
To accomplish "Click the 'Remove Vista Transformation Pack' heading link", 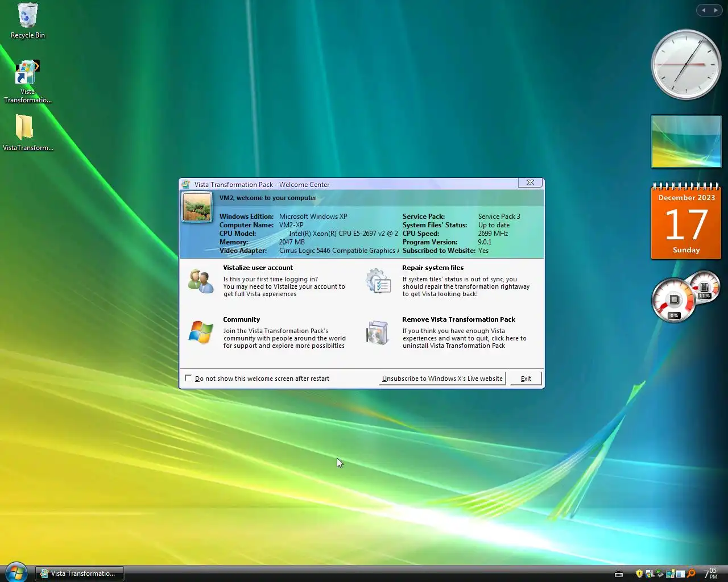I will pyautogui.click(x=458, y=319).
